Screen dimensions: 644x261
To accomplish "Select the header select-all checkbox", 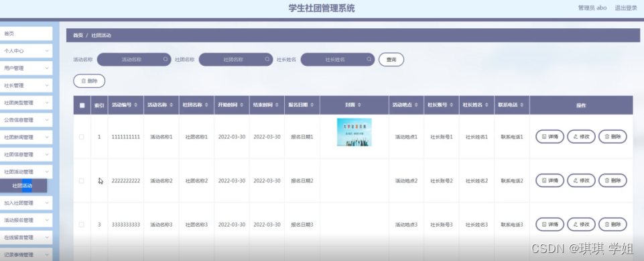I will [x=82, y=105].
